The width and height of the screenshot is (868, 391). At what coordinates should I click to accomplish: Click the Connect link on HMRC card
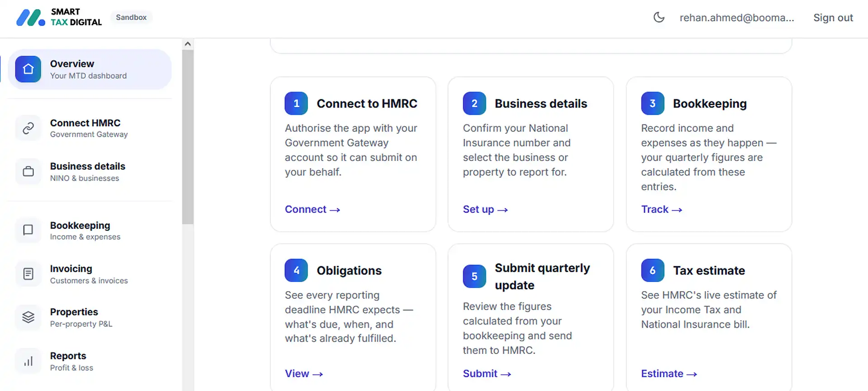point(312,209)
